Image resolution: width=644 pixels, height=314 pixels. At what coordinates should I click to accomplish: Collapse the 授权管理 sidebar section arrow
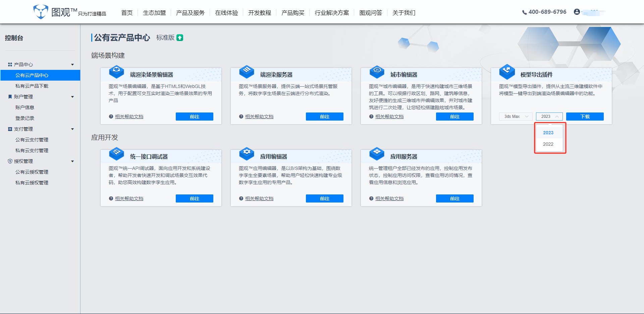coord(72,161)
